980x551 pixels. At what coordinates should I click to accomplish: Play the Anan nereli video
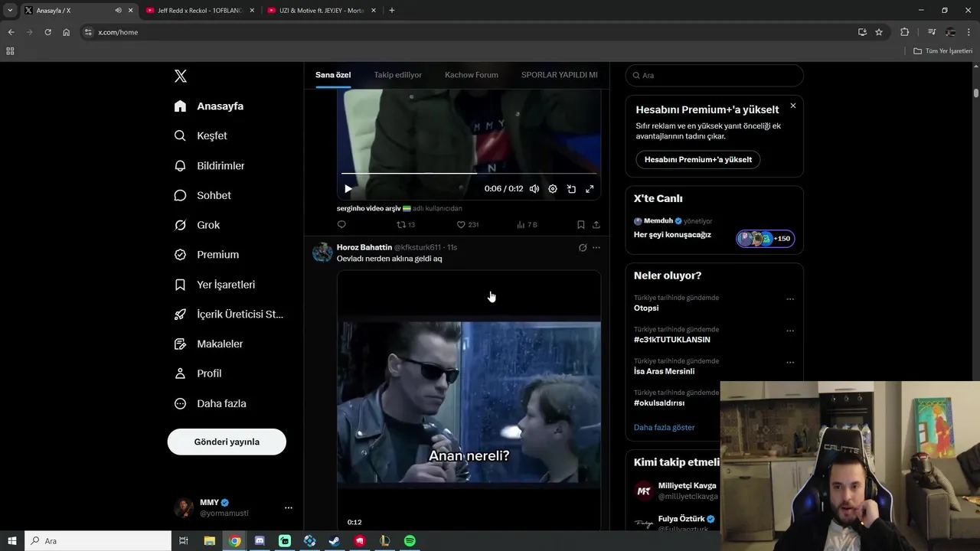469,402
